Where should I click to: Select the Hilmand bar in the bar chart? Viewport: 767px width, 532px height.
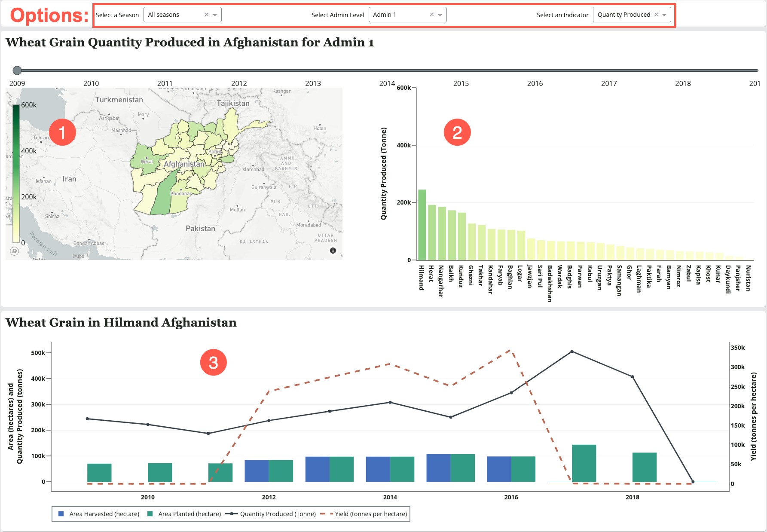[422, 223]
